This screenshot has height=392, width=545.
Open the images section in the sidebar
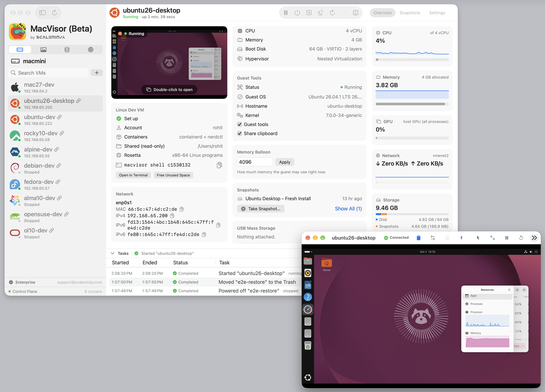tap(43, 50)
